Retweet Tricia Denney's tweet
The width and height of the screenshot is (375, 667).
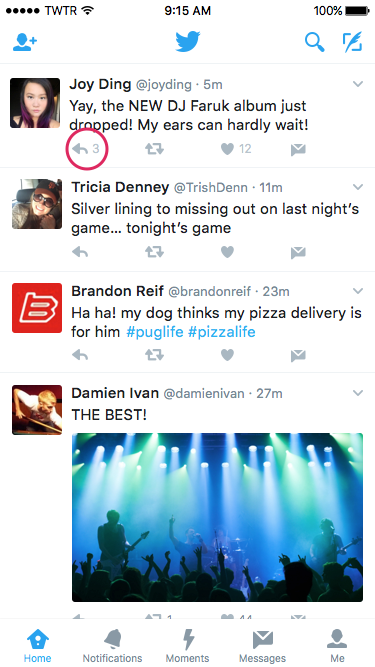point(154,252)
